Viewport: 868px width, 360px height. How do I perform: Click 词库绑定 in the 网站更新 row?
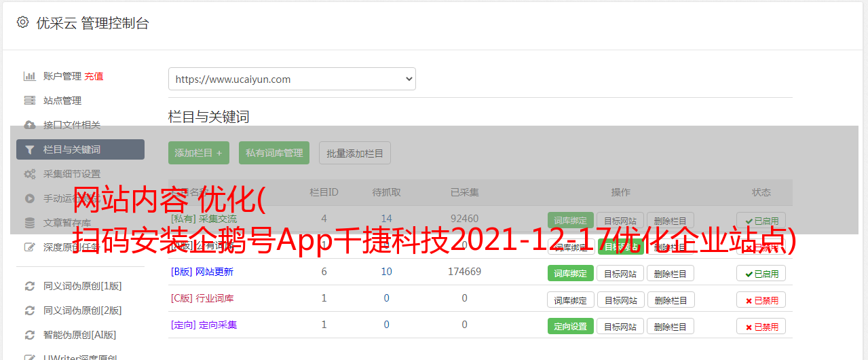[x=571, y=273]
